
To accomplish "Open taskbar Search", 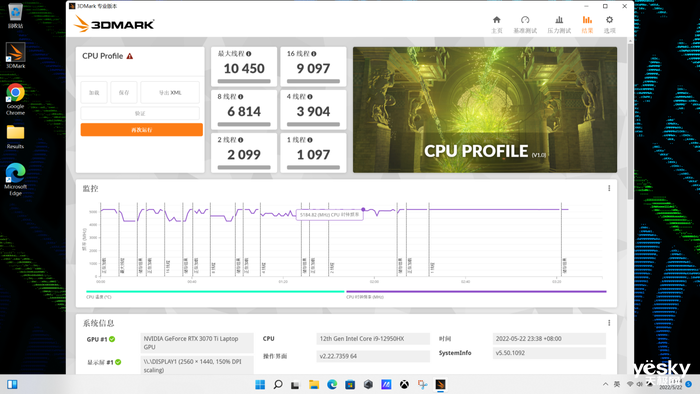I will pos(278,384).
